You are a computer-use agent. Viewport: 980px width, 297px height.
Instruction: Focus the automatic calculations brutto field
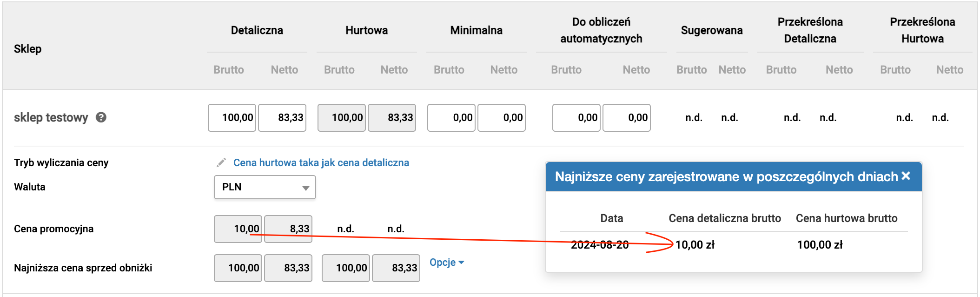point(576,118)
